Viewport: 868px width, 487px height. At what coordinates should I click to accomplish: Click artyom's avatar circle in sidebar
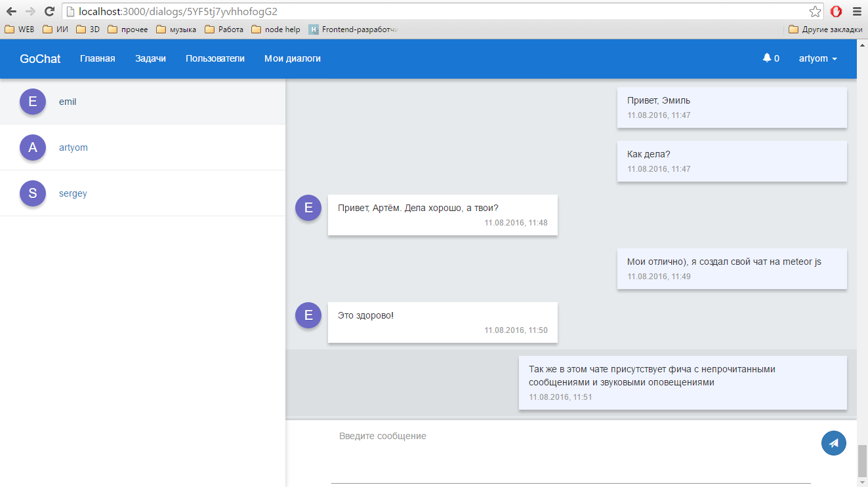[33, 147]
